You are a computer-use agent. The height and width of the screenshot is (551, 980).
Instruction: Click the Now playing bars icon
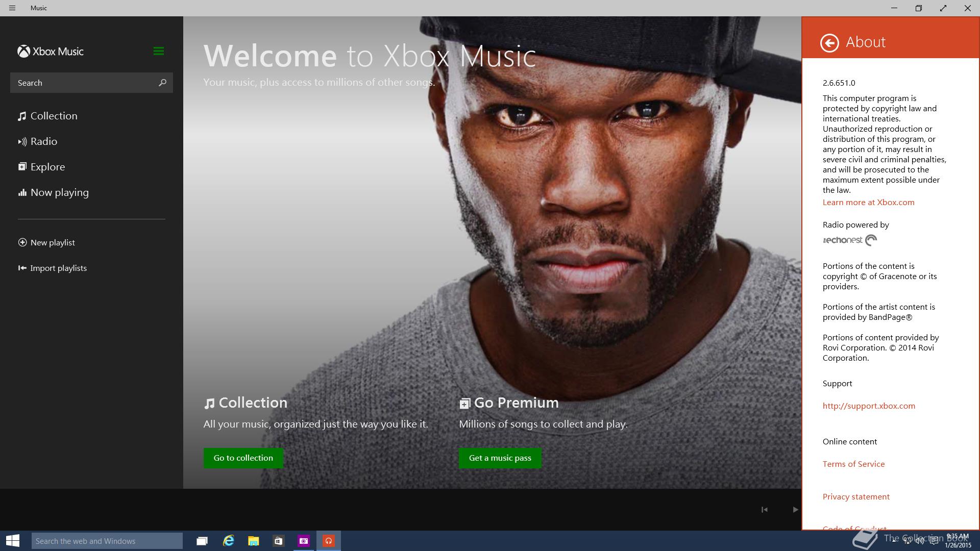pos(22,192)
